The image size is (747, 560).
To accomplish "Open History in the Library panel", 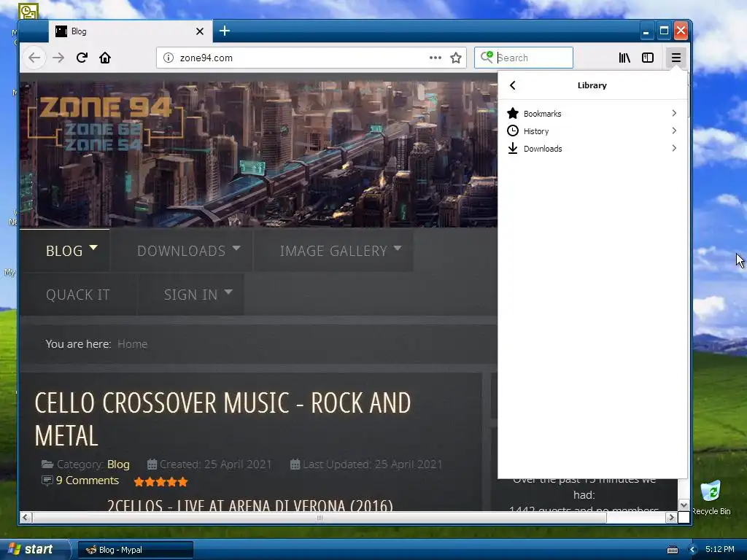I will click(592, 131).
